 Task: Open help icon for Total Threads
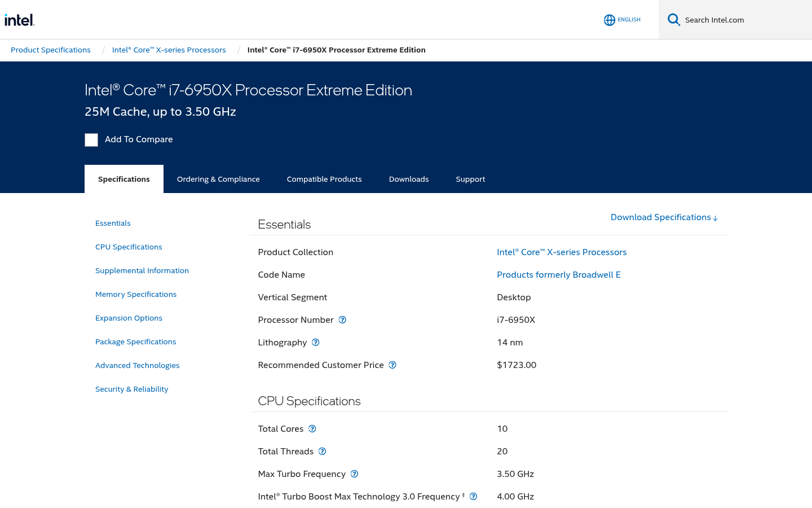pyautogui.click(x=323, y=452)
